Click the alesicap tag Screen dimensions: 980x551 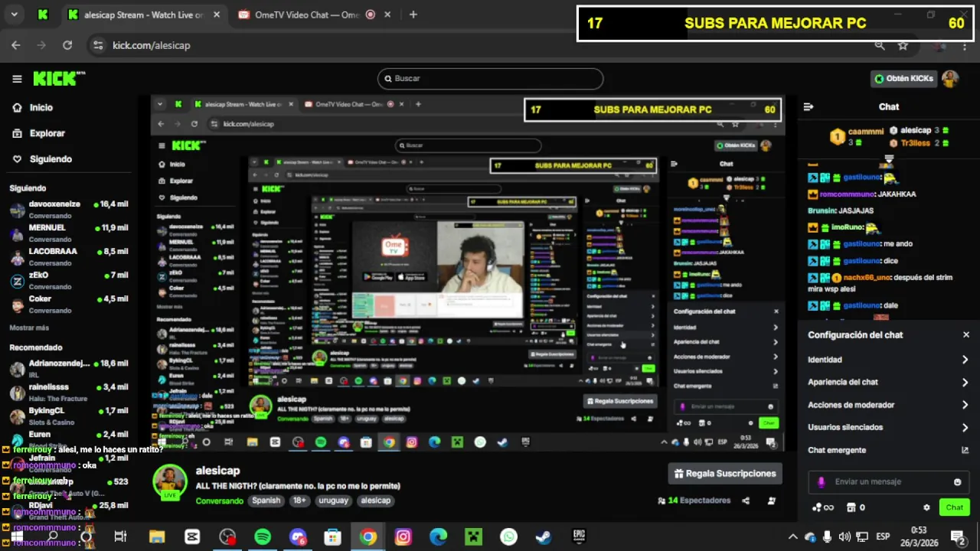(x=376, y=500)
